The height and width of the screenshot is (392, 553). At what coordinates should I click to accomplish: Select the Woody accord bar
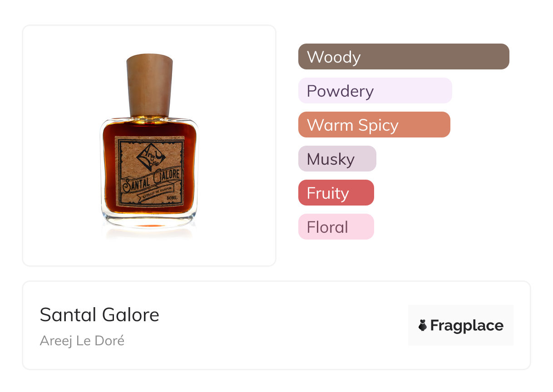tap(404, 57)
